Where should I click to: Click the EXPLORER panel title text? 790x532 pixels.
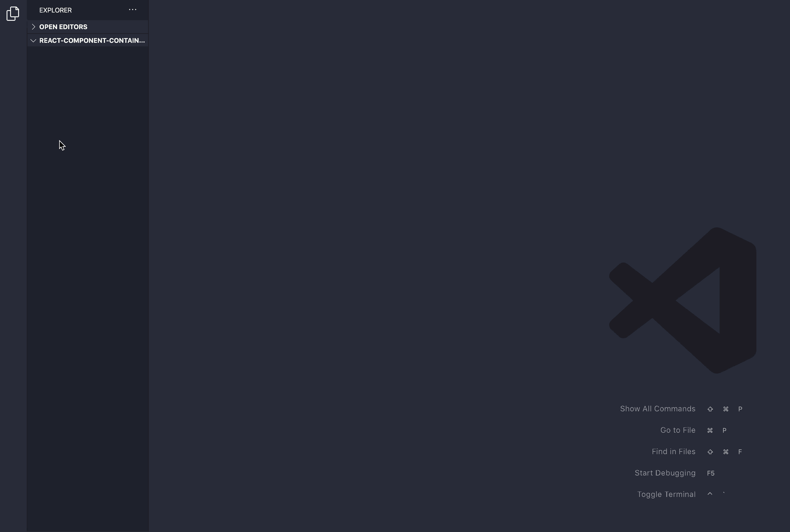[55, 10]
